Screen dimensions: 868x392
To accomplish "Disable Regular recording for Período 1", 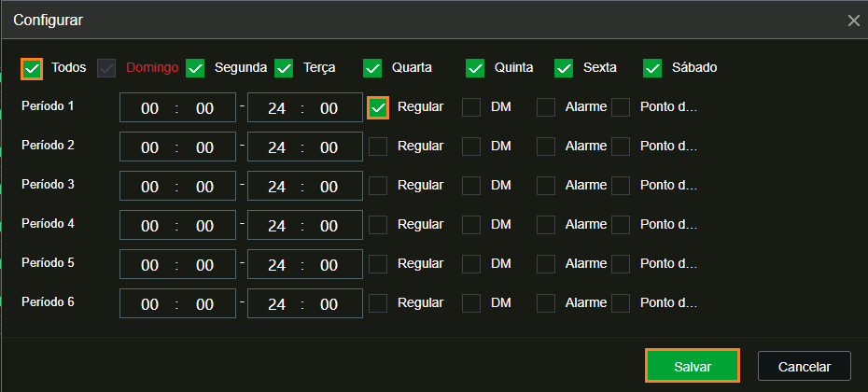I will coord(378,108).
